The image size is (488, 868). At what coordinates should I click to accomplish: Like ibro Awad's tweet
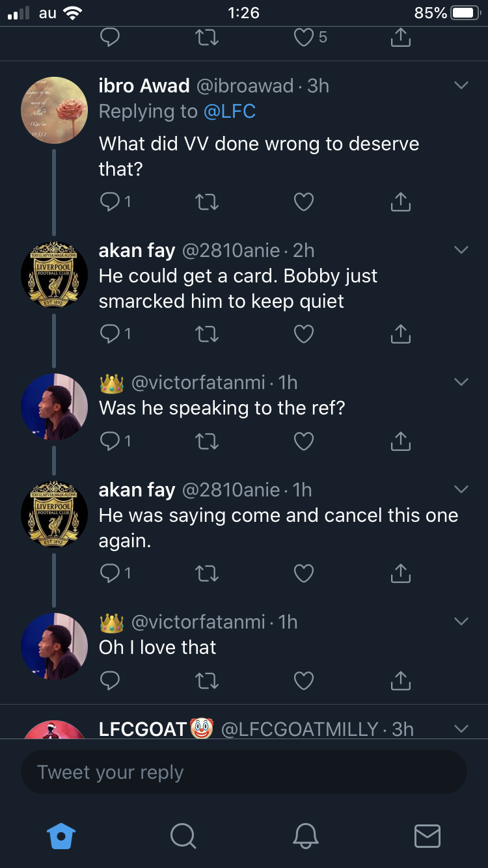pos(304,202)
